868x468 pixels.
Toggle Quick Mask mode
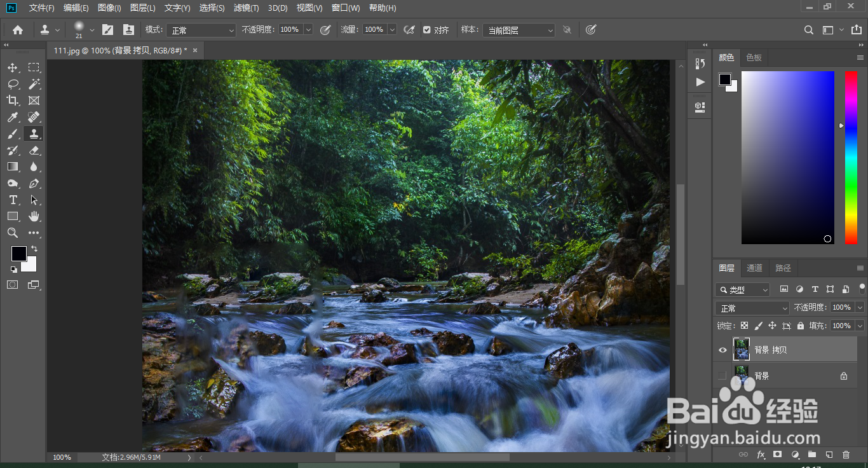(x=13, y=285)
